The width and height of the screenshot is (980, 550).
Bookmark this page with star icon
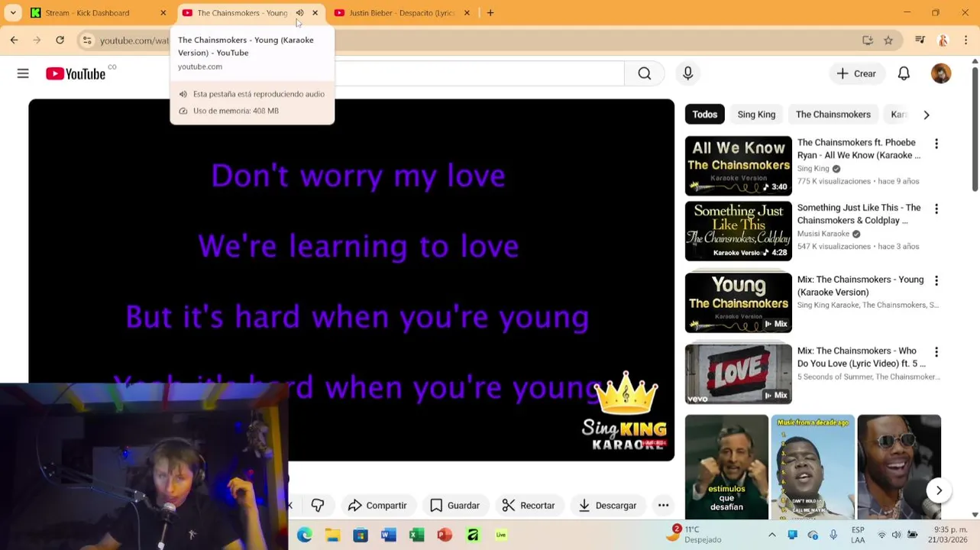point(888,40)
